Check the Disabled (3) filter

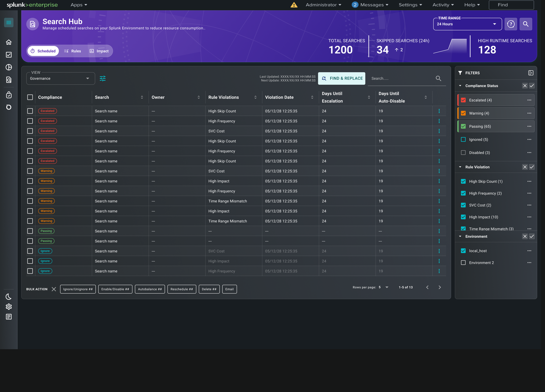tap(463, 153)
